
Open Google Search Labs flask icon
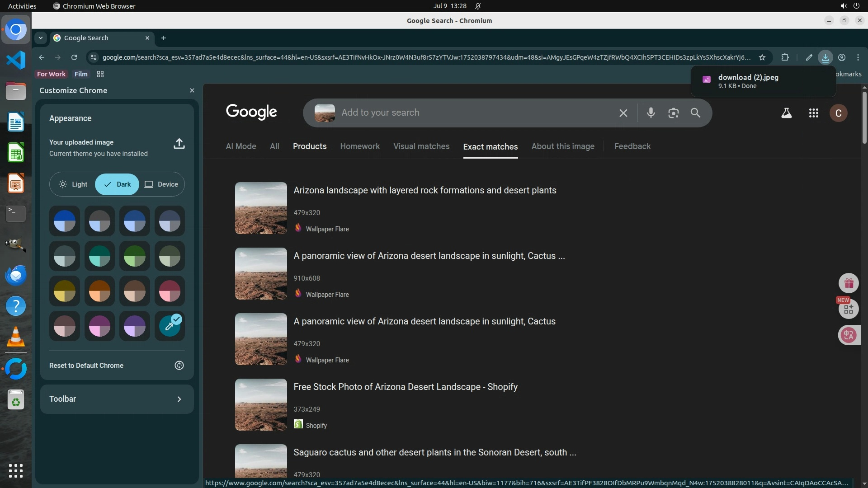tap(786, 113)
